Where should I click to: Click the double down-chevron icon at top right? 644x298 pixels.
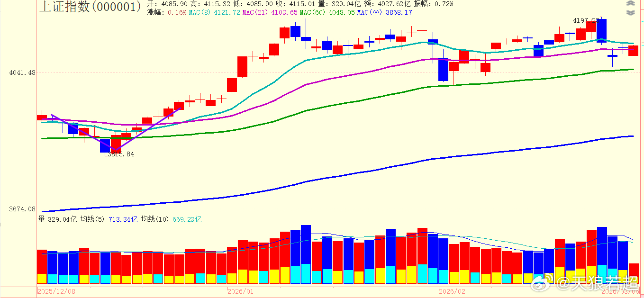(630, 13)
